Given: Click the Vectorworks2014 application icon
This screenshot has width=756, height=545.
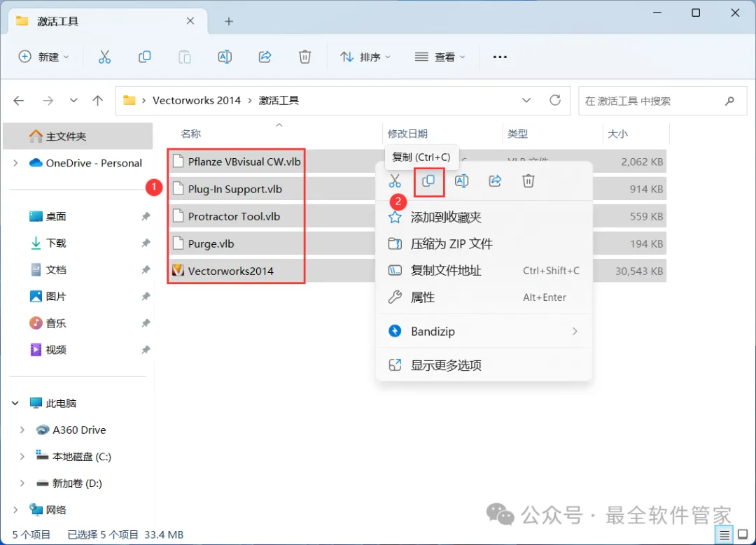Looking at the screenshot, I should click(178, 270).
